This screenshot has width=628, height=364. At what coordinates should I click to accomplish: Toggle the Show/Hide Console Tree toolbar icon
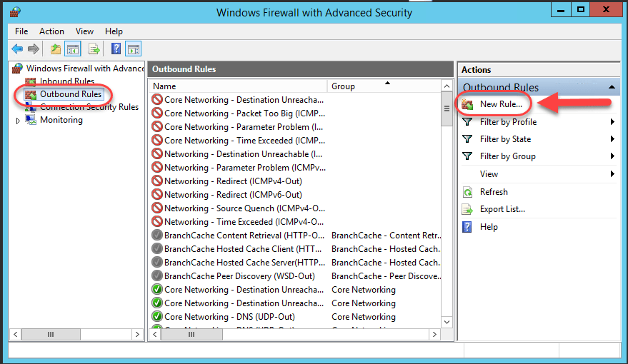[73, 49]
